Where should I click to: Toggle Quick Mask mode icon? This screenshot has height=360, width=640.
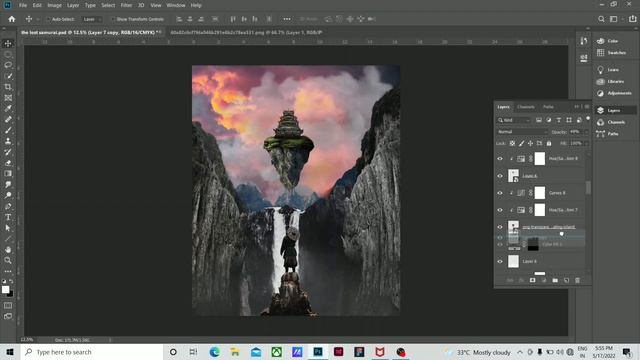pos(8,305)
